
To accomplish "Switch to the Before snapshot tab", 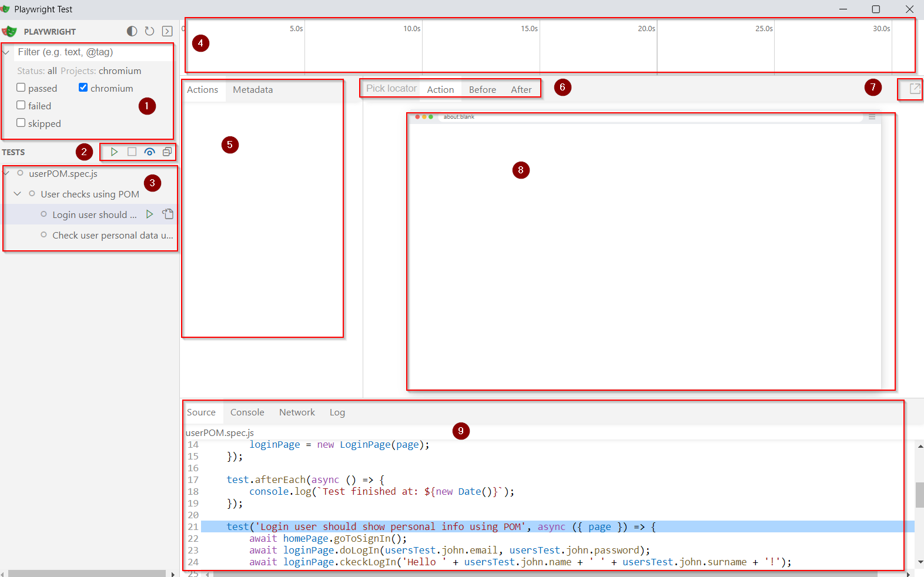I will pos(483,90).
